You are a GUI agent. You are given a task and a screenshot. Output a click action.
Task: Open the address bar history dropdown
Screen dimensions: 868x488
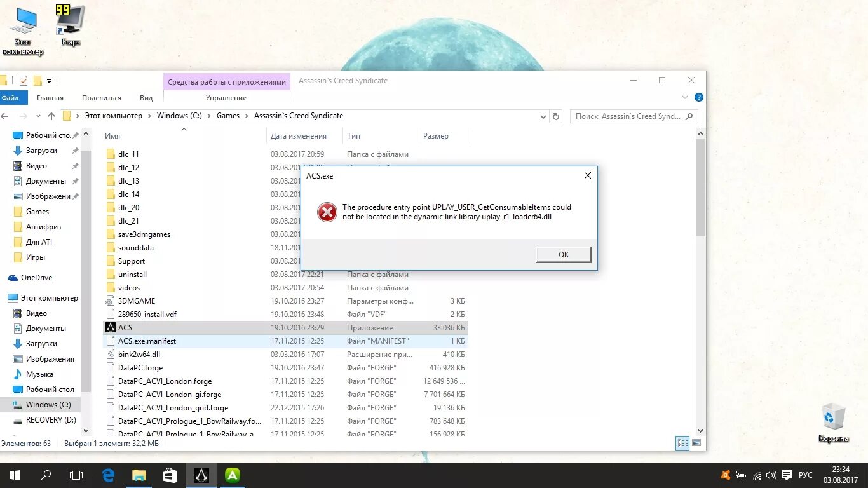click(543, 116)
